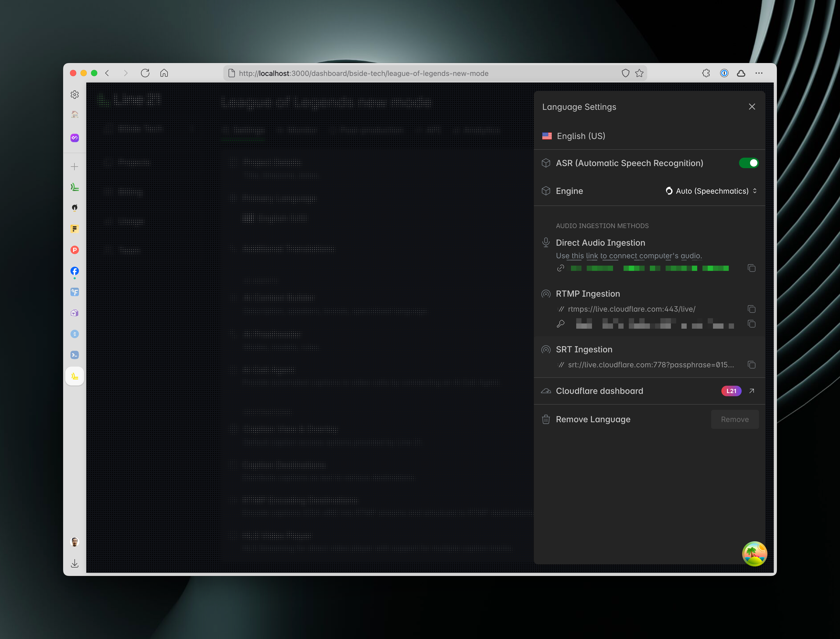Go to browser home page
The image size is (840, 639).
coord(164,73)
